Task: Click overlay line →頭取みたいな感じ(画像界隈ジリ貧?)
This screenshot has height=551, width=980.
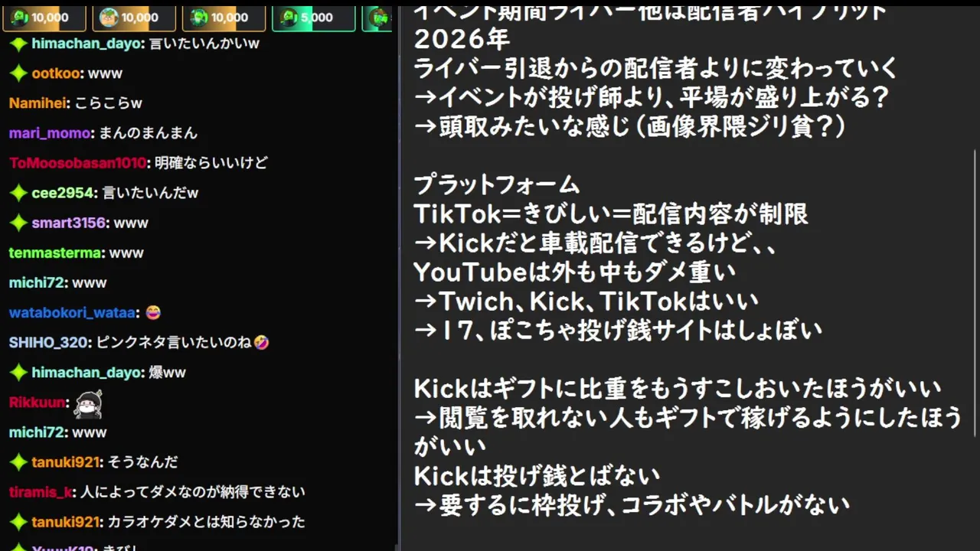Action: click(x=629, y=126)
